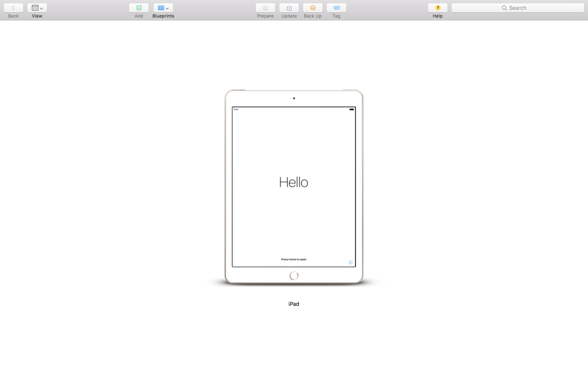Click the Tag text label
The height and width of the screenshot is (367, 588).
point(336,16)
